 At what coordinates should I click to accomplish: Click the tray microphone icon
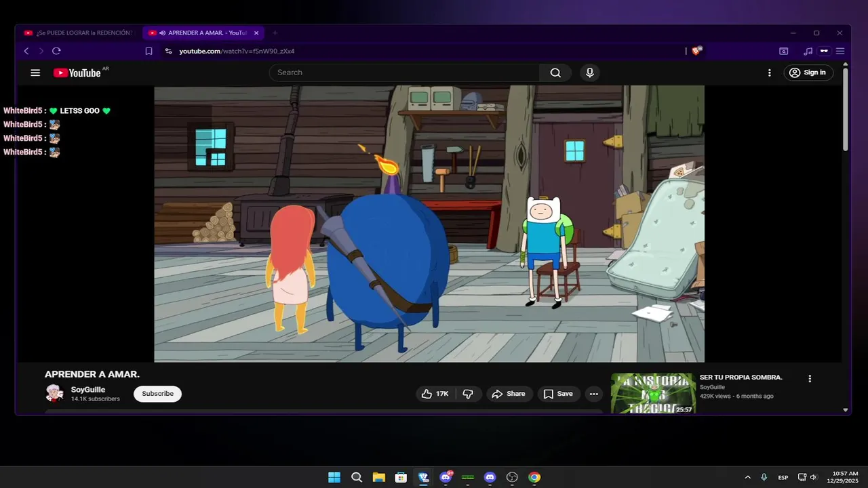point(764,477)
